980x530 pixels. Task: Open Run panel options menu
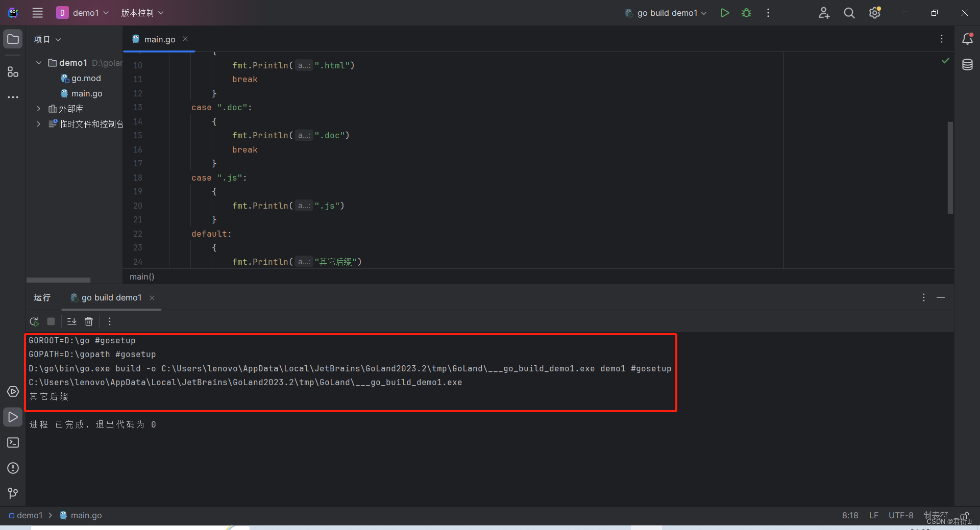(x=924, y=297)
